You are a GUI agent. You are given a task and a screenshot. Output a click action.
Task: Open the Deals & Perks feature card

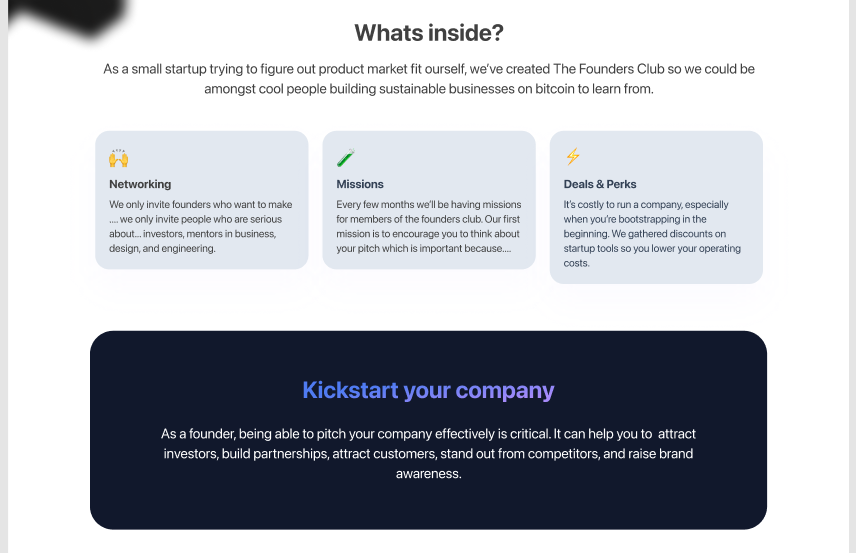[x=656, y=207]
